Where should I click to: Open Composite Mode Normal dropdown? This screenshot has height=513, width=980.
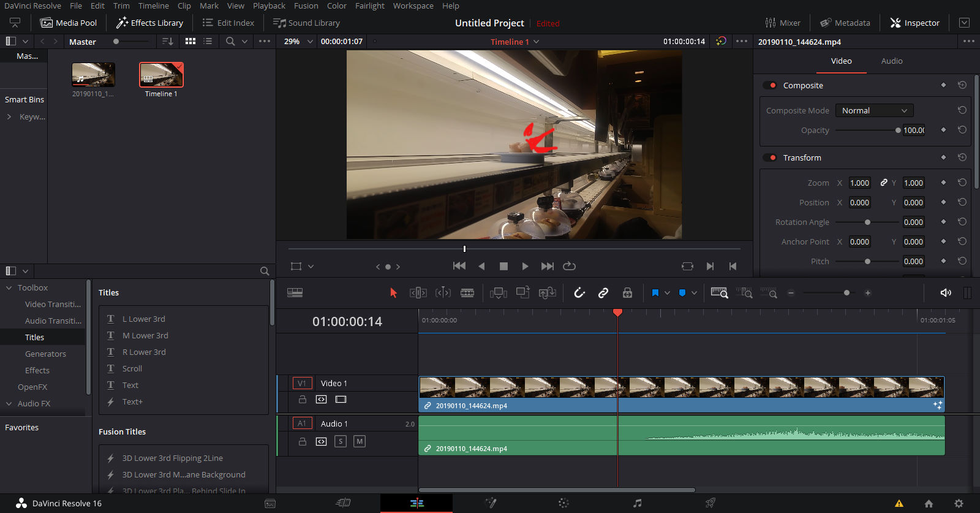click(x=874, y=110)
